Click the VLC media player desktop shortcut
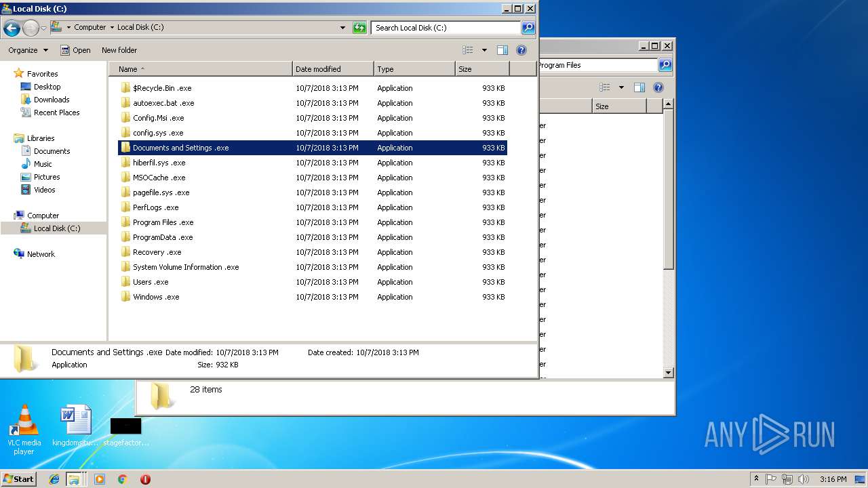This screenshot has width=868, height=488. click(24, 430)
